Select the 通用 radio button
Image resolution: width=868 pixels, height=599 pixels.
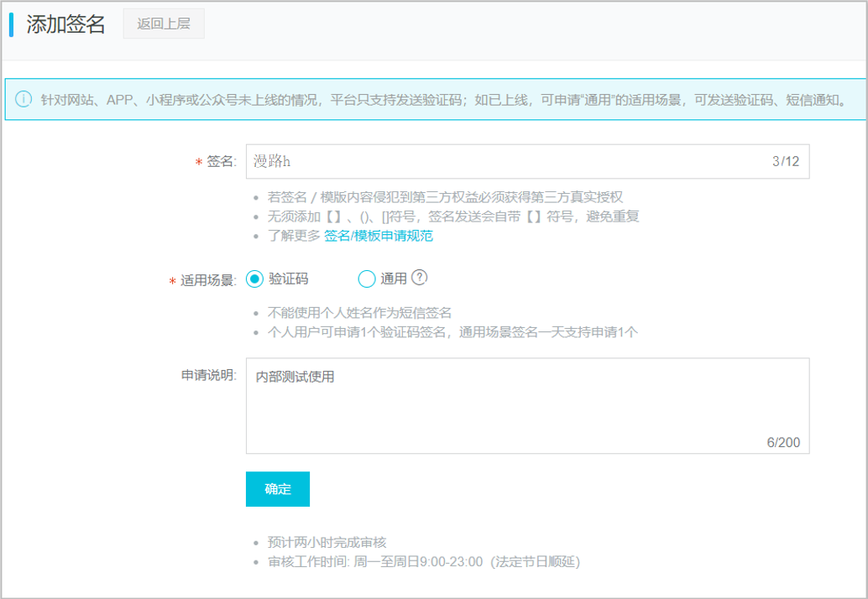coord(367,279)
